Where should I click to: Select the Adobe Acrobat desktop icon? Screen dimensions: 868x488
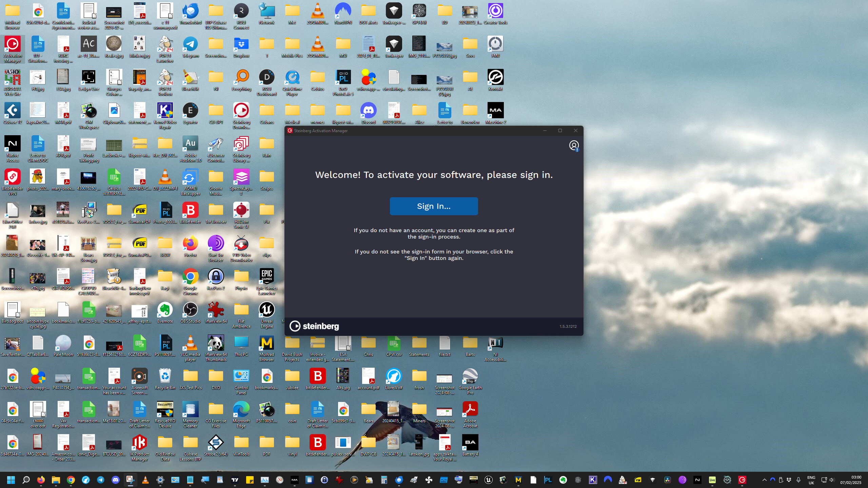tap(470, 415)
